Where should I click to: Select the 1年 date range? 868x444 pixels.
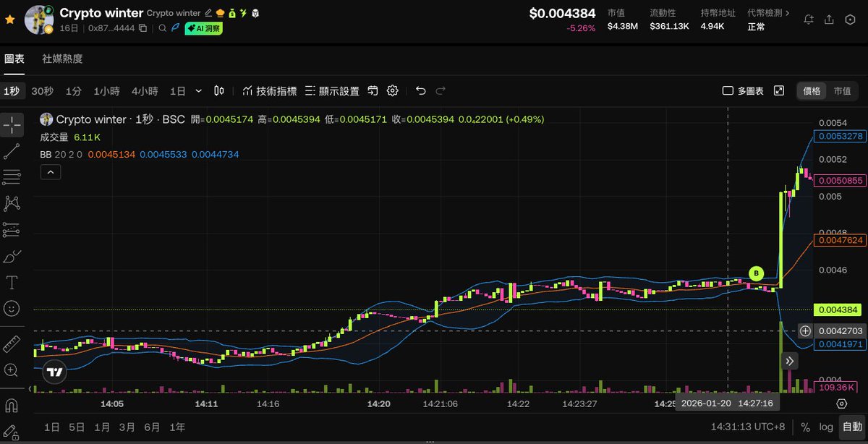click(x=177, y=427)
